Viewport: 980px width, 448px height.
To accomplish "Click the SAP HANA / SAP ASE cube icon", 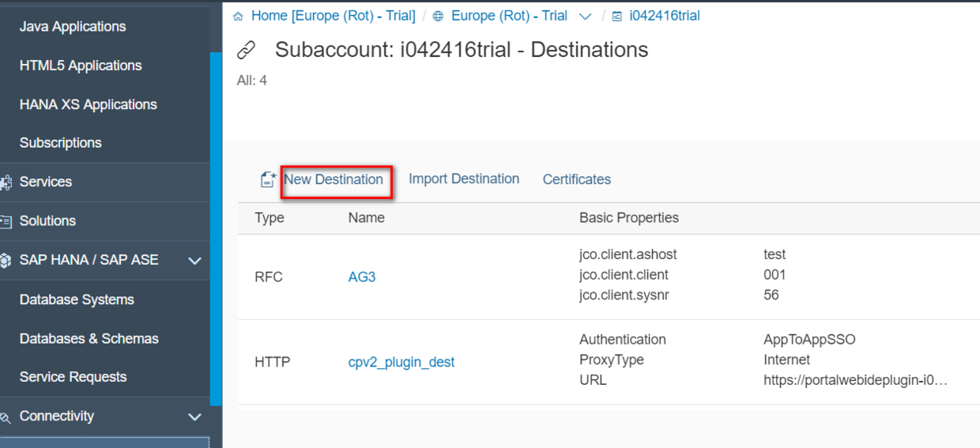I will tap(6, 260).
